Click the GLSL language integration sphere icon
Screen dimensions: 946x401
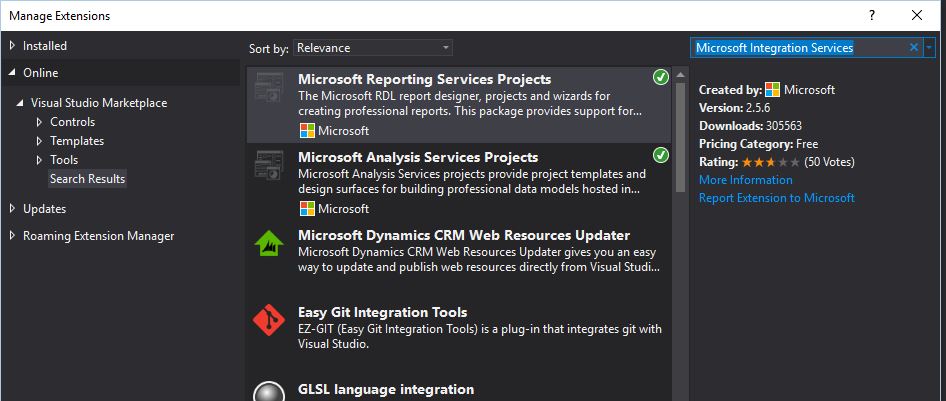(x=268, y=392)
